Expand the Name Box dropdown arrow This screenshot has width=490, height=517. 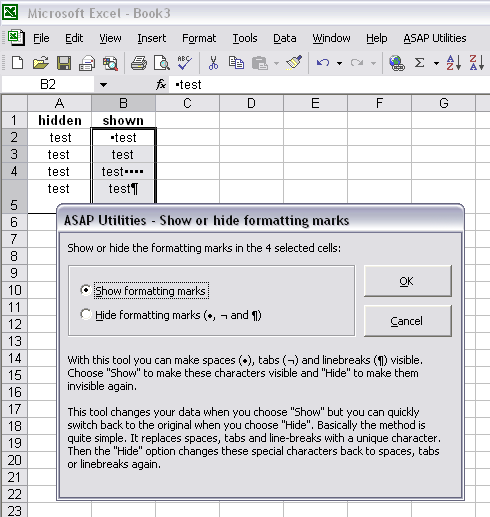point(103,85)
